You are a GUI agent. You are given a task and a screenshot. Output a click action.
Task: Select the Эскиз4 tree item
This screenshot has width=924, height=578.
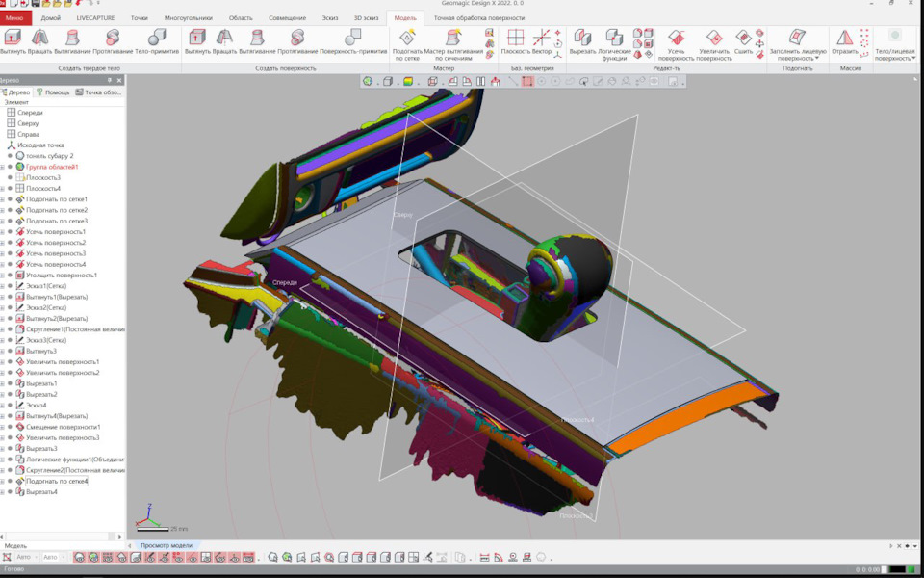tap(36, 406)
